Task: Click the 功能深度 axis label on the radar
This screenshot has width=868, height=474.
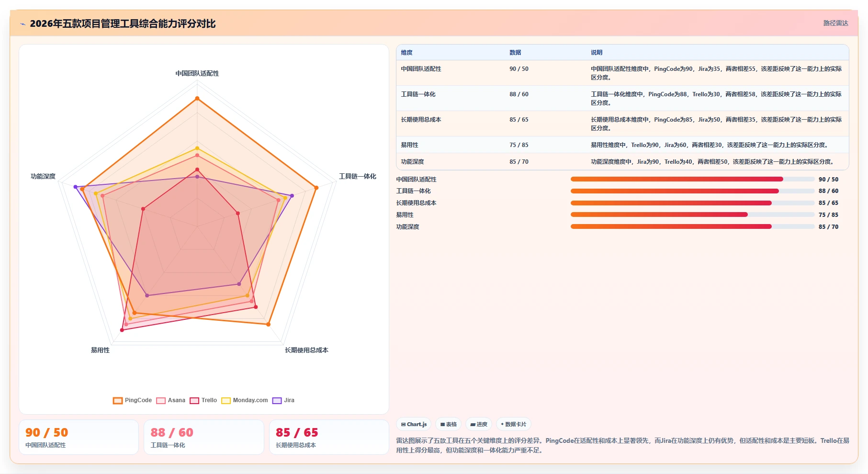Action: click(43, 176)
